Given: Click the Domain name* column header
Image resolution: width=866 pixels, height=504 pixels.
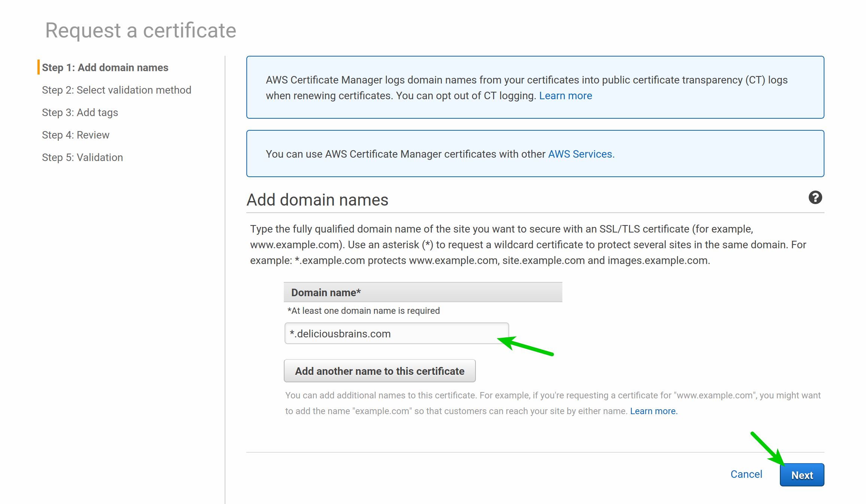Looking at the screenshot, I should coord(423,292).
